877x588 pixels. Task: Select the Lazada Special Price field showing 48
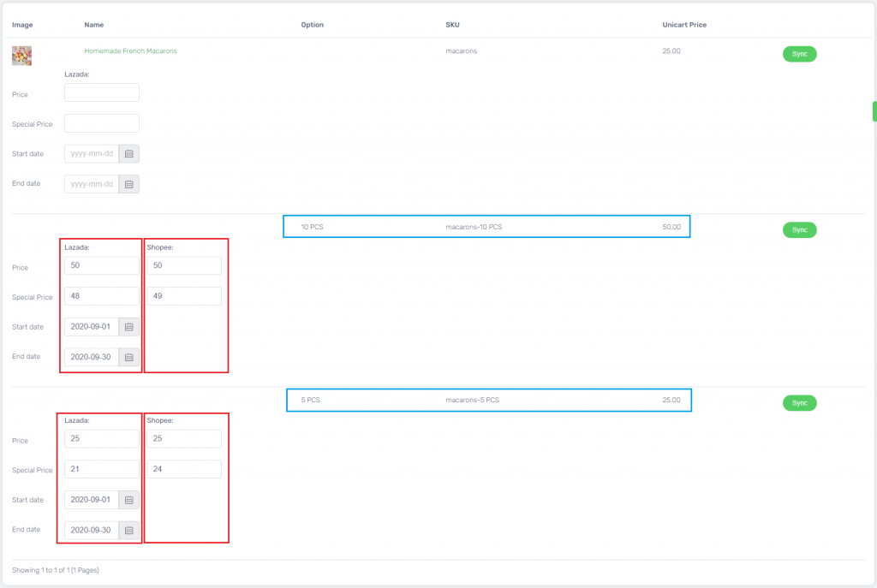point(101,295)
